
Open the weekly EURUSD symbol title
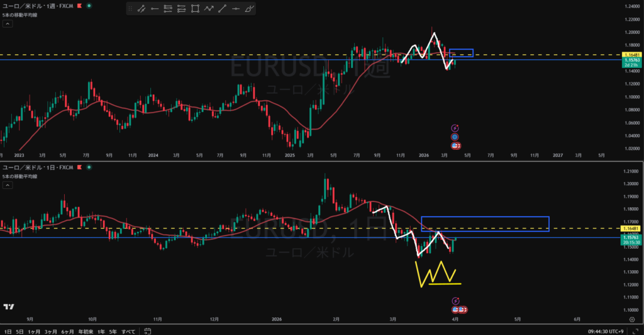pyautogui.click(x=38, y=6)
